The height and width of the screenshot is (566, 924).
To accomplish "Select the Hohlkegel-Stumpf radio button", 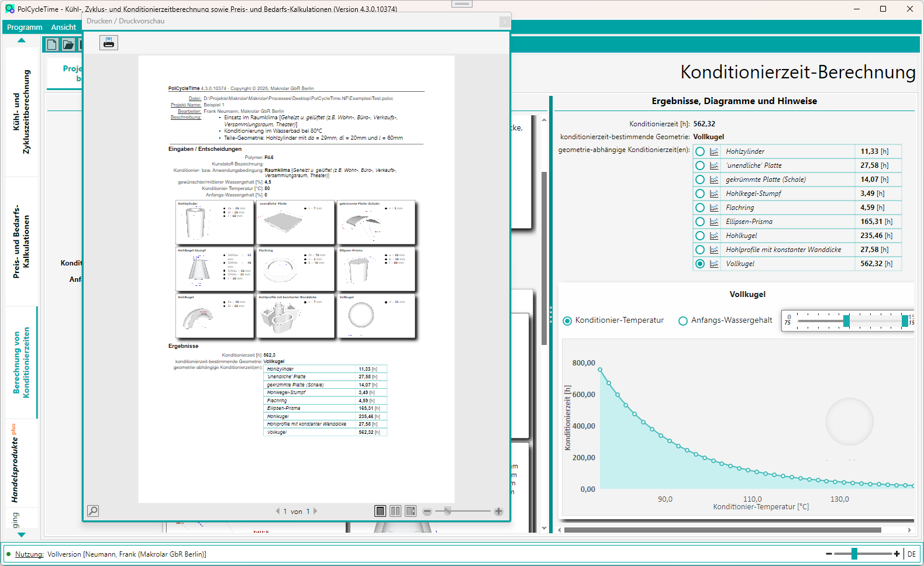I will click(x=700, y=194).
